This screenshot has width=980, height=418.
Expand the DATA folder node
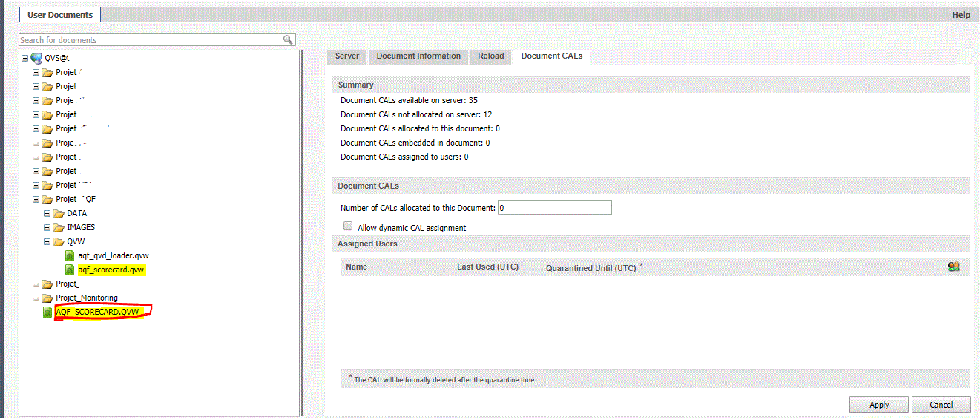coord(47,214)
